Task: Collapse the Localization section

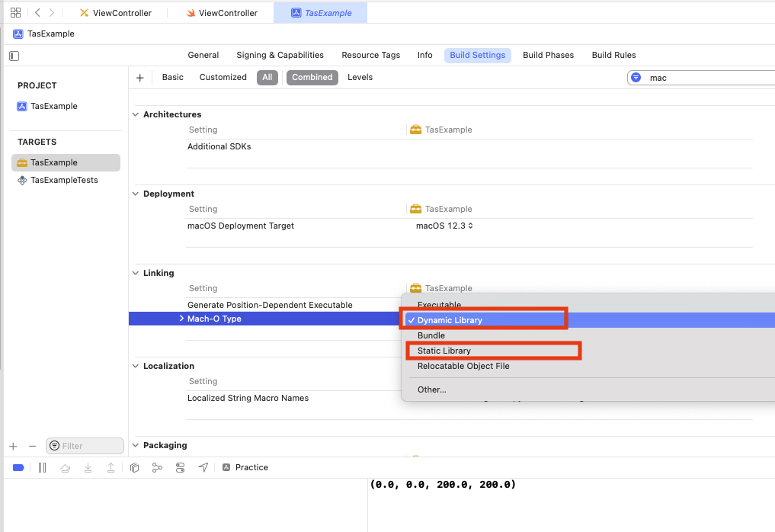Action: (136, 366)
